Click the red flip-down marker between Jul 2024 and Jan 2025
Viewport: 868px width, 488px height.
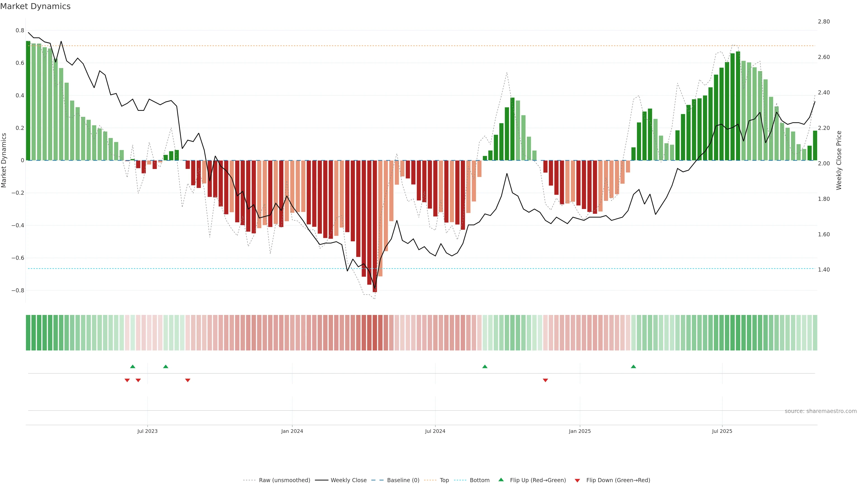point(545,380)
